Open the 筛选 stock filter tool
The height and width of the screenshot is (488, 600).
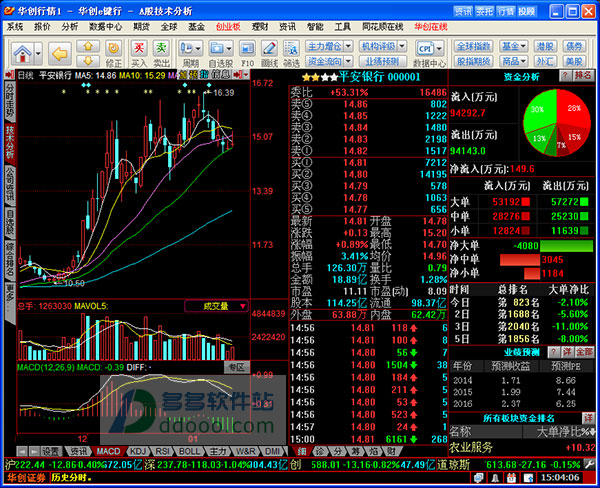(291, 53)
